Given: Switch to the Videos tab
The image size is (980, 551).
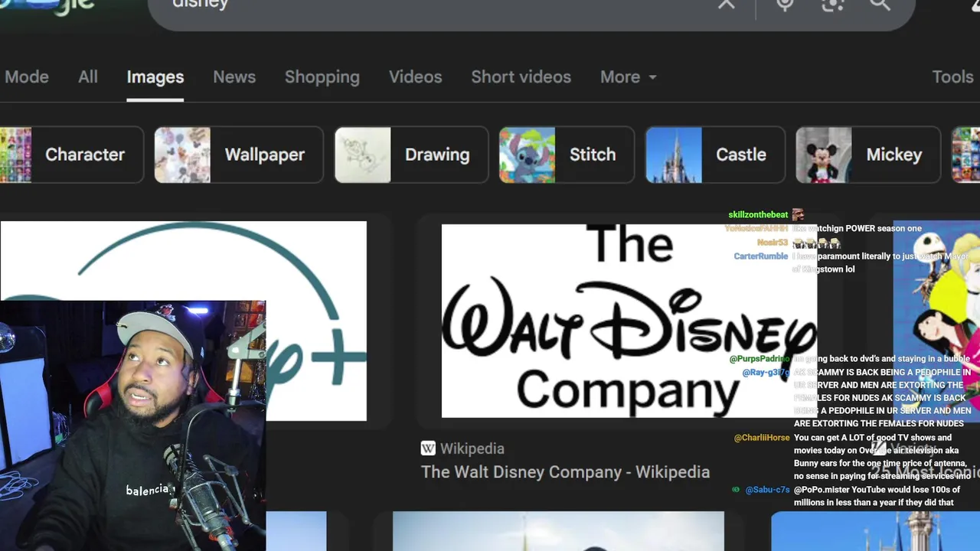Looking at the screenshot, I should tap(416, 77).
